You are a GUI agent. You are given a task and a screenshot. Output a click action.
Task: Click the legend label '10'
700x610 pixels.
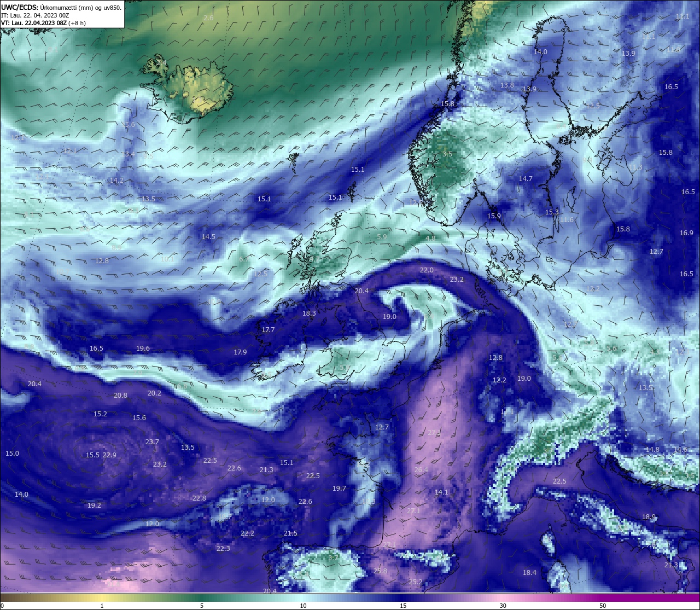pyautogui.click(x=303, y=606)
